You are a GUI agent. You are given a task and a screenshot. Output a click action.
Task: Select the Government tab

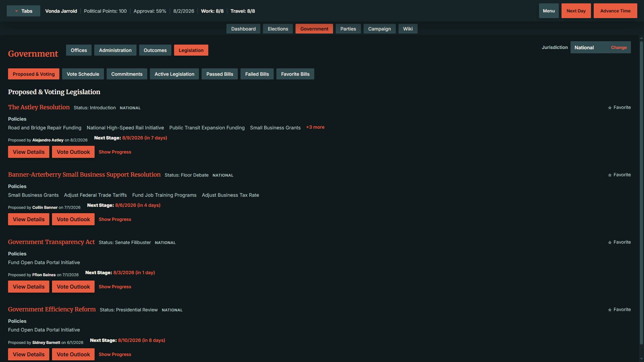[x=314, y=29]
